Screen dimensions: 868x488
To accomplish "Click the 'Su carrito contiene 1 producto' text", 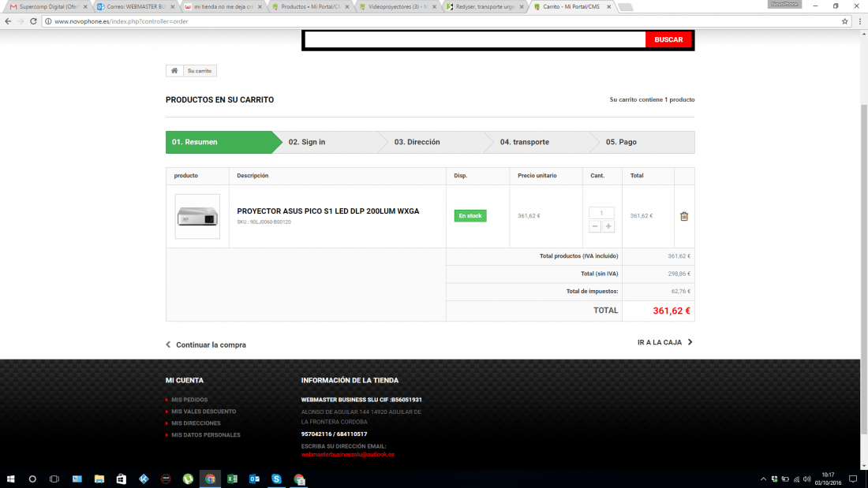I will pos(652,99).
